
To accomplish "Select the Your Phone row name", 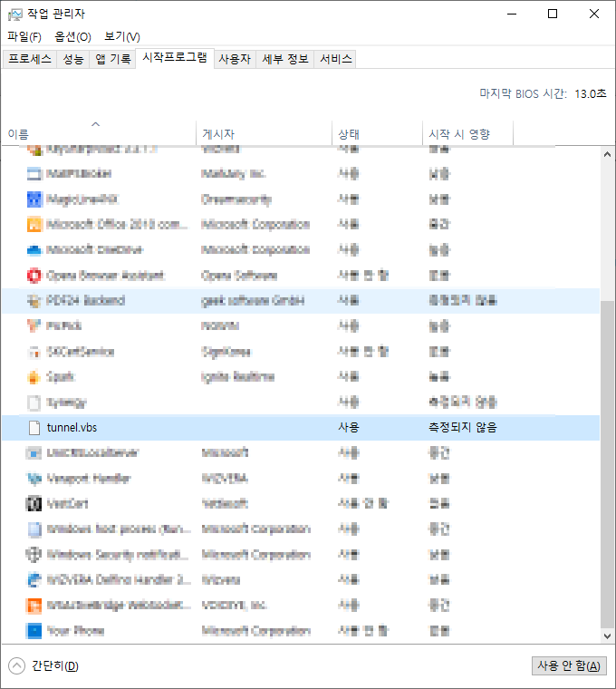I will point(75,631).
